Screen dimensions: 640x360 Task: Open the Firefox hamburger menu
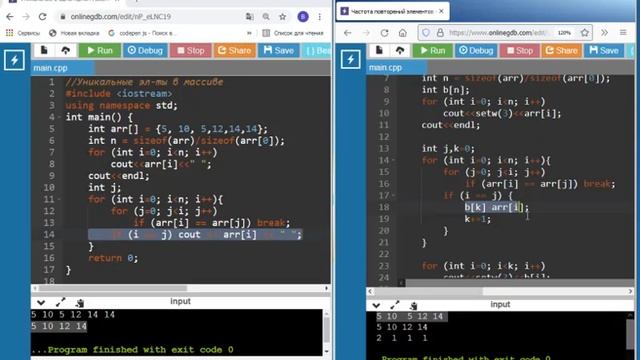click(623, 33)
